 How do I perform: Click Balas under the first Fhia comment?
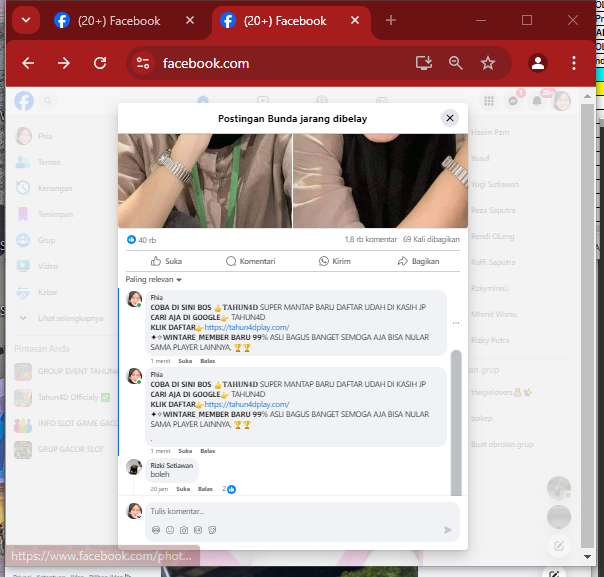[208, 361]
